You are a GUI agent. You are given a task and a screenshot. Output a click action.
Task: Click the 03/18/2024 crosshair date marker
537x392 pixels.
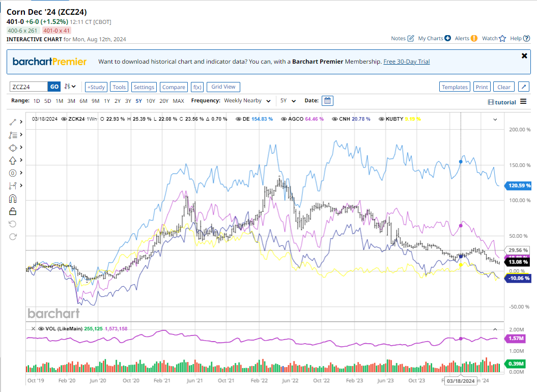461,381
